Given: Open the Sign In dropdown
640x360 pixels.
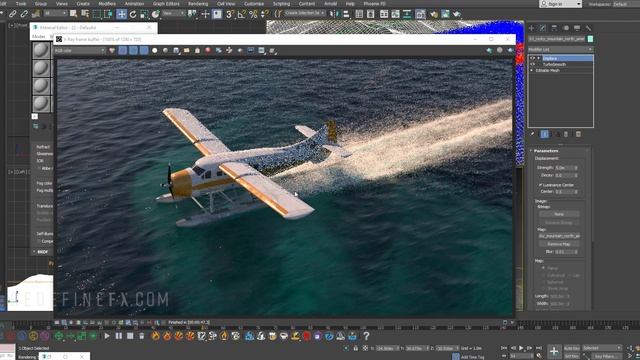Looking at the screenshot, I should coord(560,4).
